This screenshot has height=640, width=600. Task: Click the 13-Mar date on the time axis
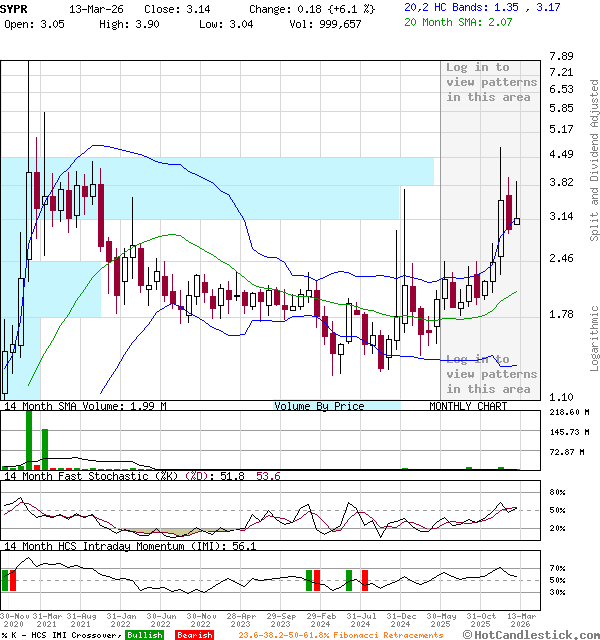pyautogui.click(x=517, y=616)
